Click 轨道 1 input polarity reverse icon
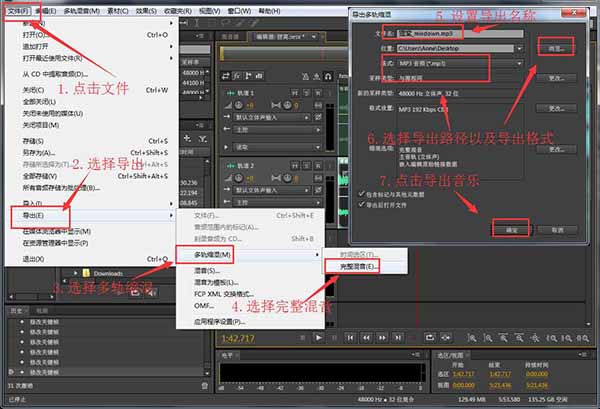Screen dimensions: 600x409 point(318,117)
